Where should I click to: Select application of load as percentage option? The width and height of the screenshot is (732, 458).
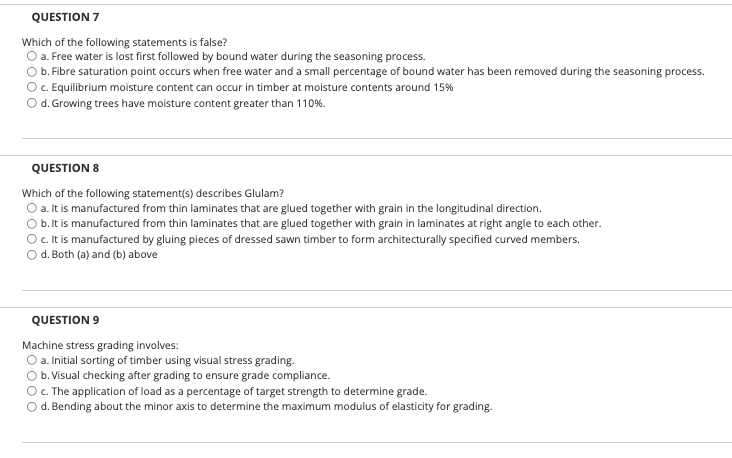click(x=31, y=391)
